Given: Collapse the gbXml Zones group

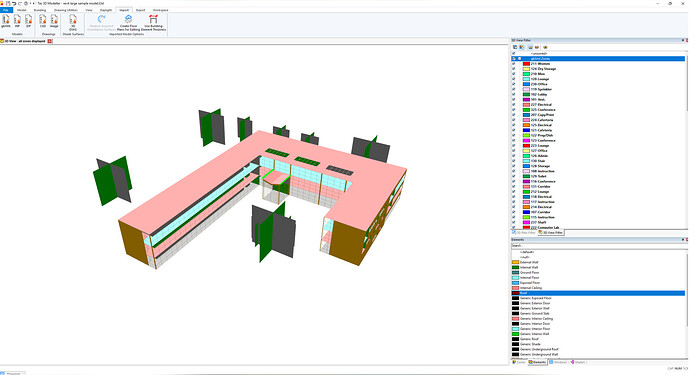Looking at the screenshot, I should tap(519, 59).
